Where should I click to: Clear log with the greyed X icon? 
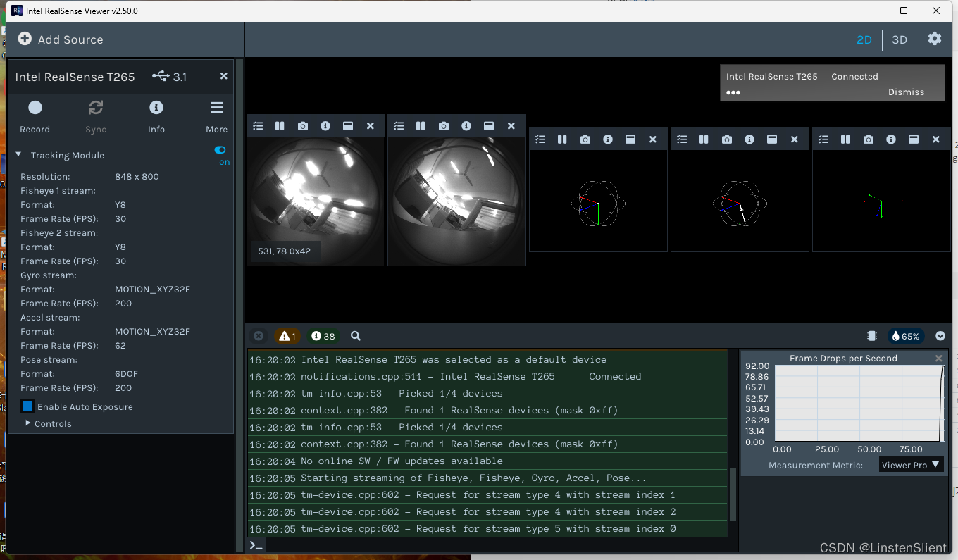coord(259,336)
